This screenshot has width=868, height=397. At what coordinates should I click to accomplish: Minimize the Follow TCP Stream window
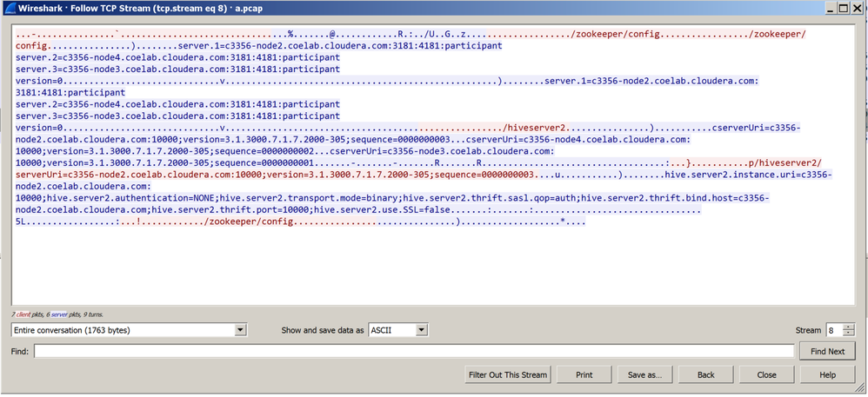point(831,9)
